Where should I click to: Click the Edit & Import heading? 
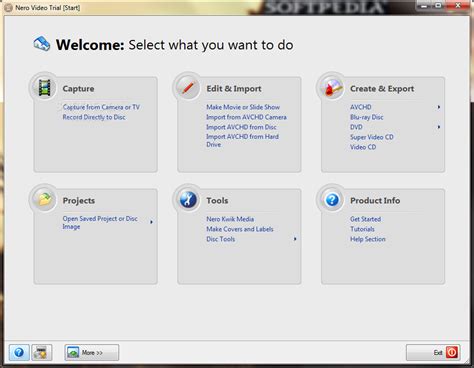point(234,89)
